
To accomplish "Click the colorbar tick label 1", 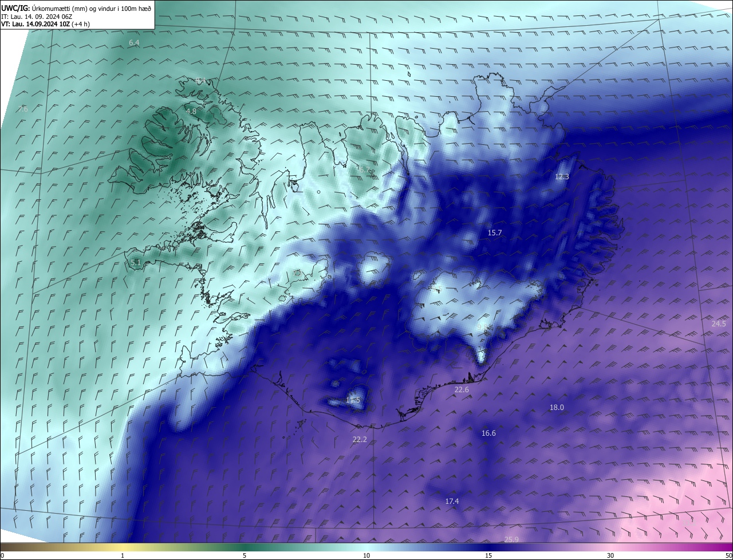I will tap(123, 555).
